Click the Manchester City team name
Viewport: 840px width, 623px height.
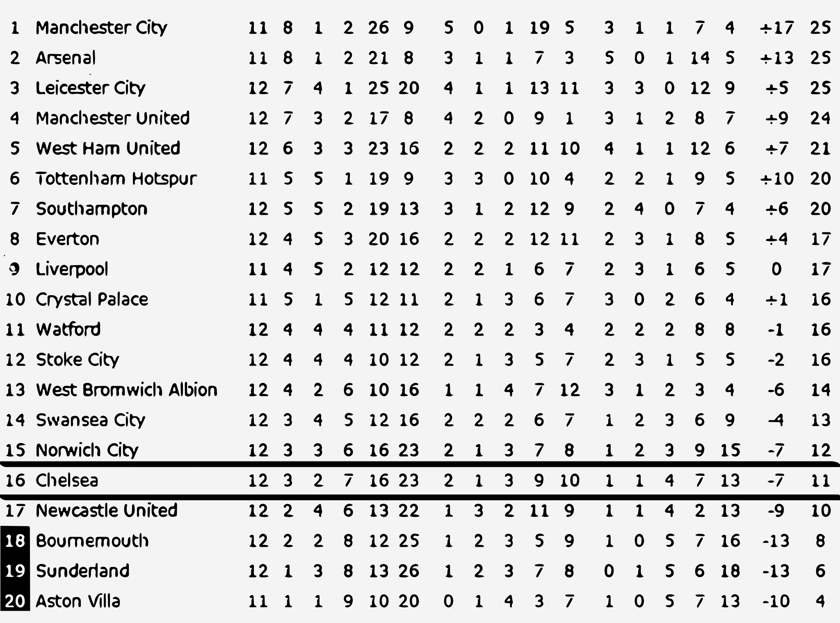(x=101, y=28)
